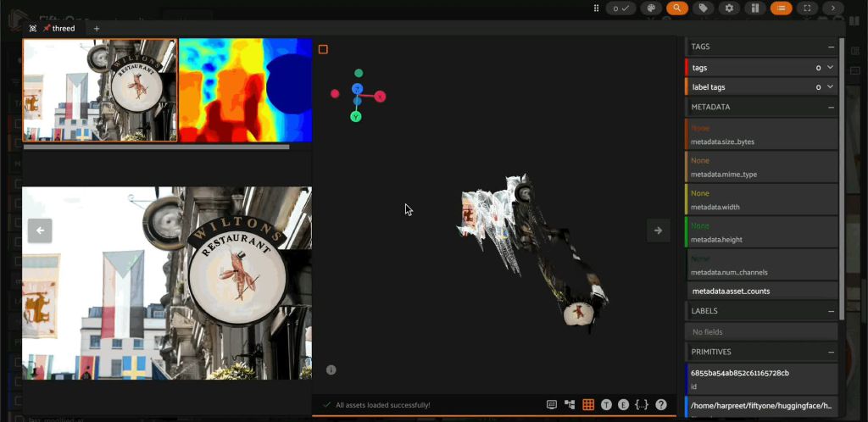Click the green Y axis gizmo handle
Image resolution: width=868 pixels, height=422 pixels.
click(x=356, y=117)
